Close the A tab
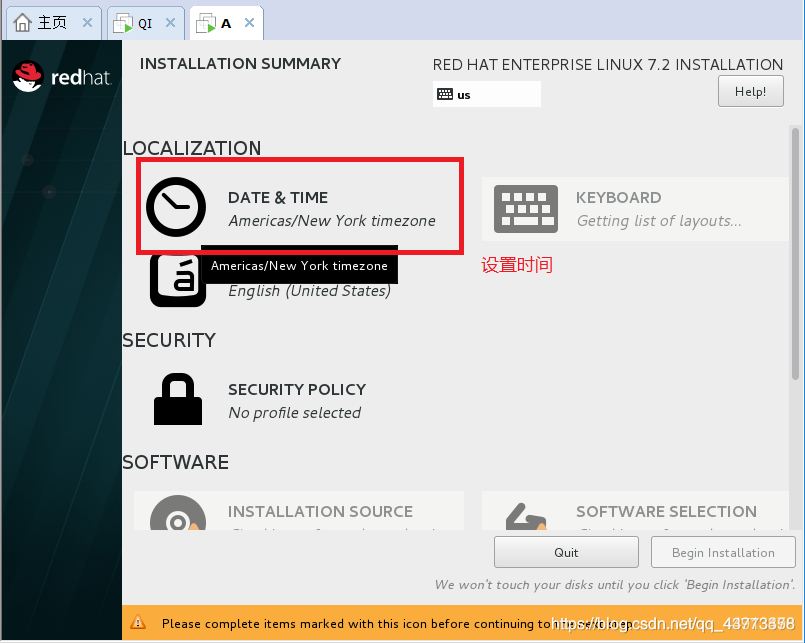Viewport: 805px width, 643px height. [x=250, y=23]
